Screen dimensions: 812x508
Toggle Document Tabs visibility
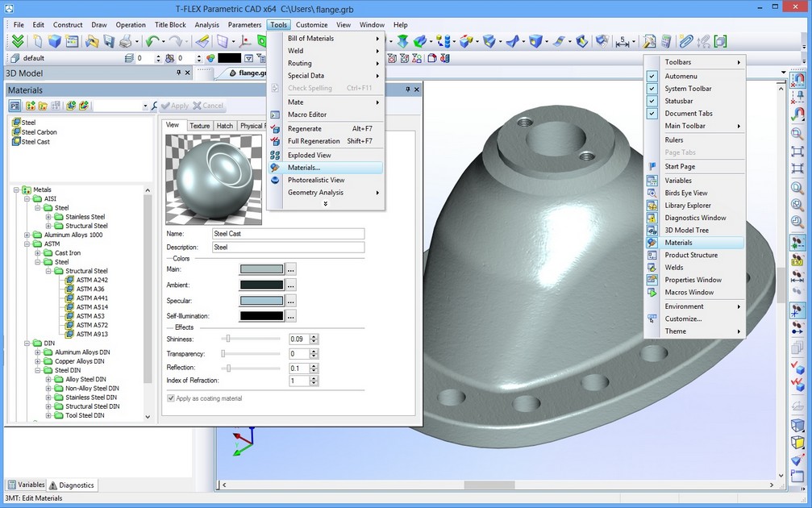point(652,114)
